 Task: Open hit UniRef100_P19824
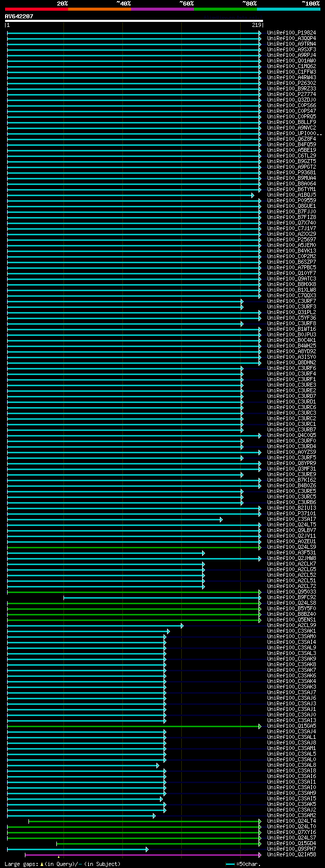point(291,33)
